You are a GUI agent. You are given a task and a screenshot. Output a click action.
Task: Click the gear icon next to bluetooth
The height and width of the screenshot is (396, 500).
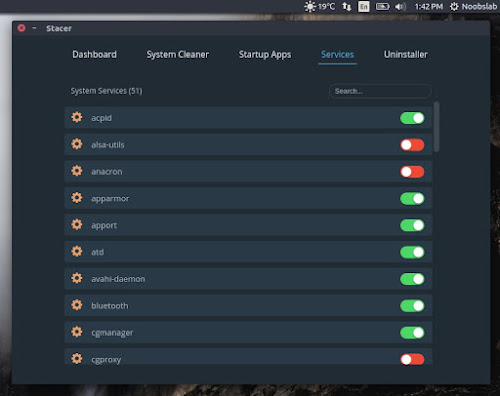point(77,305)
